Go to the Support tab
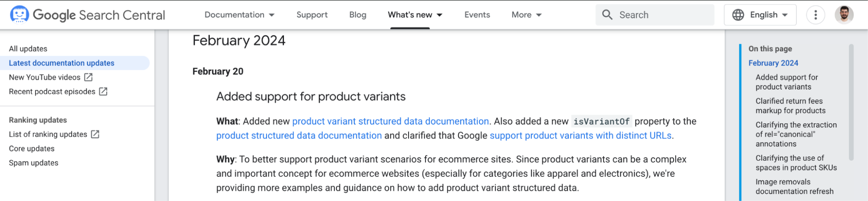Screen dimensions: 868x201 (312, 15)
